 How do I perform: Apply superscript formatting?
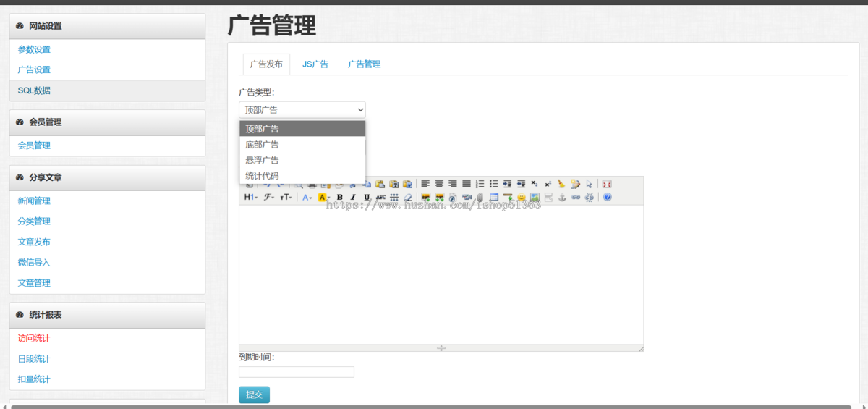pos(548,184)
